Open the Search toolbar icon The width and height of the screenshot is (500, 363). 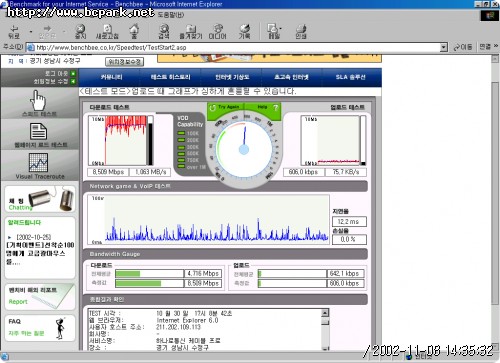point(164,32)
